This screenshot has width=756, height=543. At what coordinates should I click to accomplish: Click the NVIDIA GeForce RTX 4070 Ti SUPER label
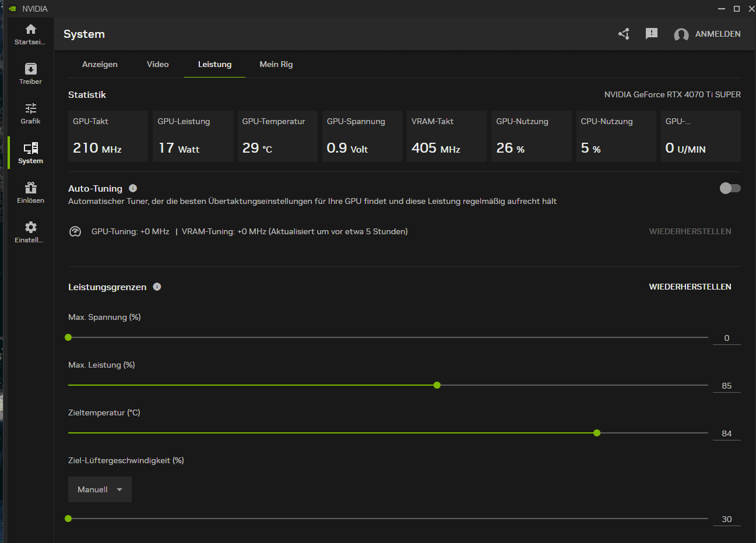673,94
